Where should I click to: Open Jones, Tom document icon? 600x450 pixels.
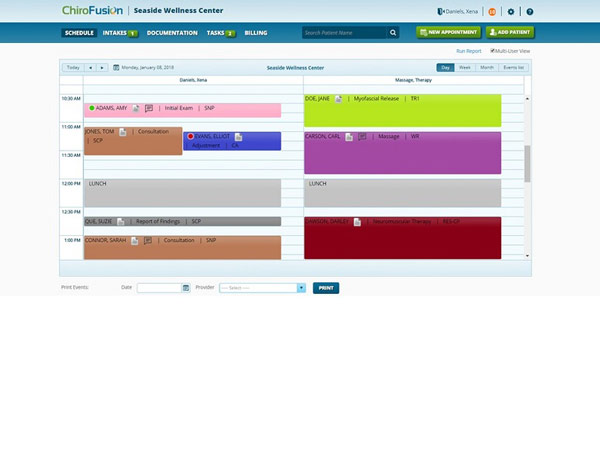(x=122, y=132)
